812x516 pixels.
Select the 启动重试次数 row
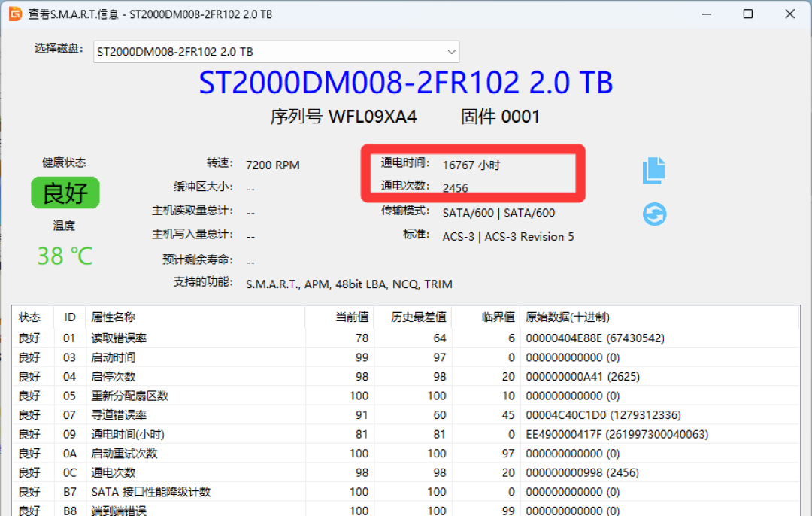(406, 454)
